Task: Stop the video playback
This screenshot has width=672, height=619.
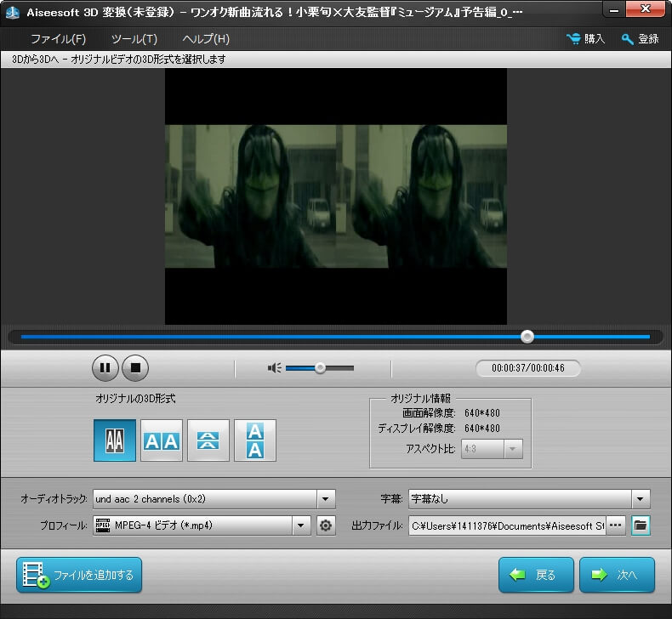Action: click(x=135, y=368)
